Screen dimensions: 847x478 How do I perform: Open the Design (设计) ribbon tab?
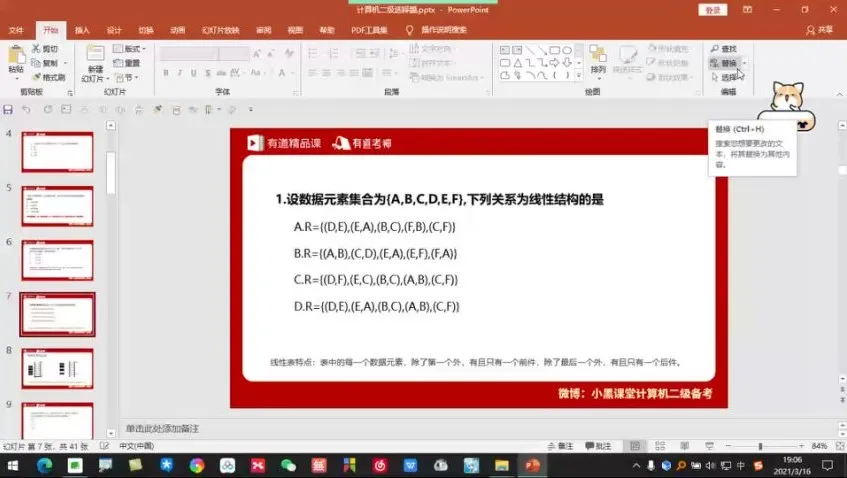point(114,30)
